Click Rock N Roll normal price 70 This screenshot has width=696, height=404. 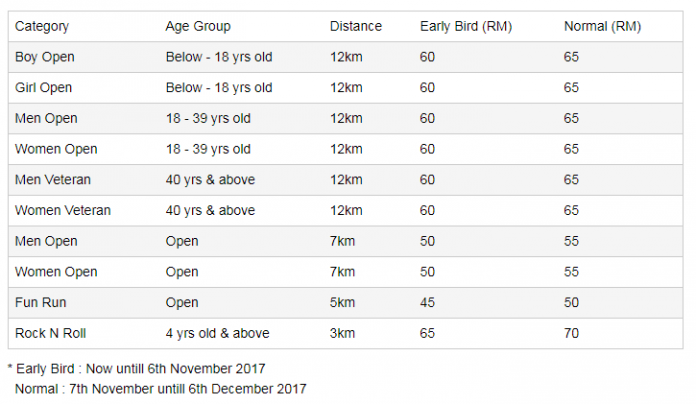tap(571, 333)
